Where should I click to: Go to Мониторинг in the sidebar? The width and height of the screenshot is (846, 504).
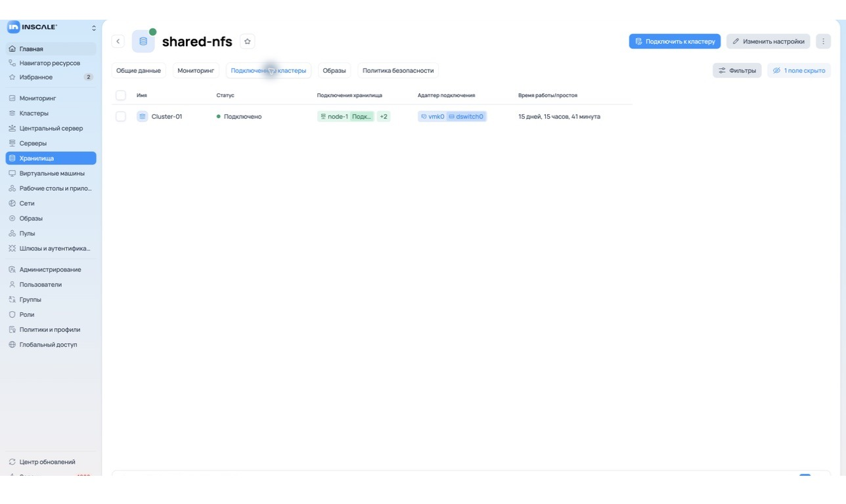click(x=51, y=98)
